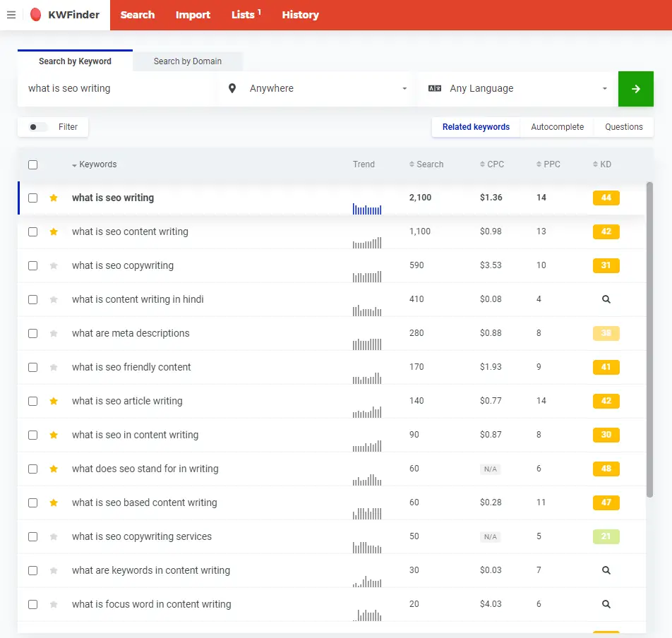Select the Questions tab
Viewport: 672px width, 638px height.
coord(624,127)
